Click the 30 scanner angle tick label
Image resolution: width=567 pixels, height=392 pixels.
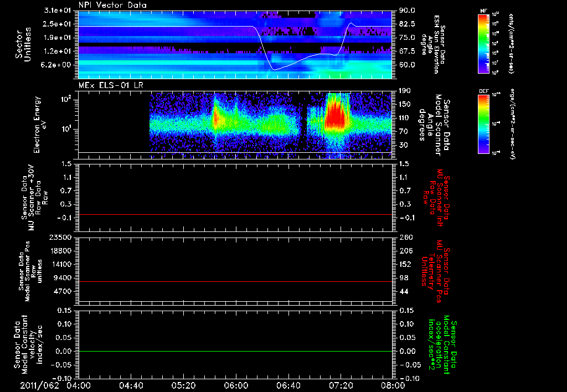point(404,145)
